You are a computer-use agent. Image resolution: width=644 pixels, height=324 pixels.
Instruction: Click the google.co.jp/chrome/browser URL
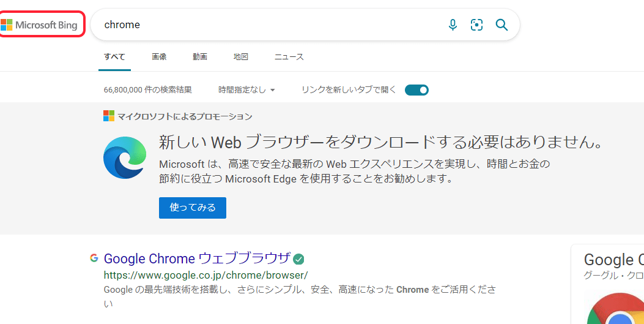coord(205,275)
